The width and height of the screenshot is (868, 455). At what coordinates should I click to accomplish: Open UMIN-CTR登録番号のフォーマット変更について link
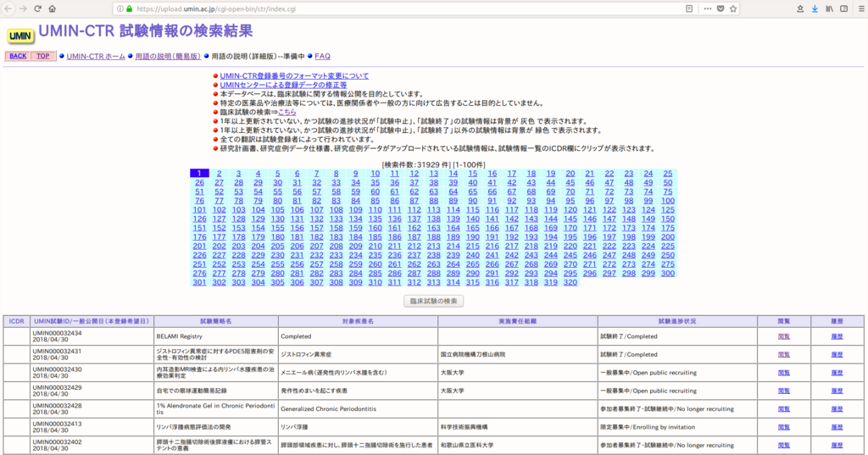[294, 76]
